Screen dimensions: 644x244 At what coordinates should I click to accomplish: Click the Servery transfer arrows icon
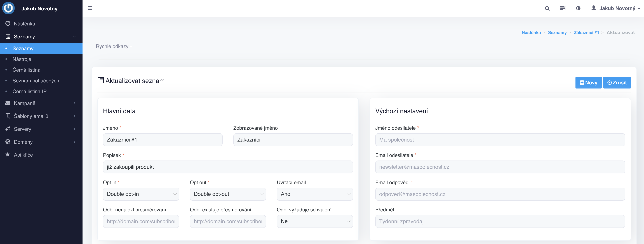point(8,129)
